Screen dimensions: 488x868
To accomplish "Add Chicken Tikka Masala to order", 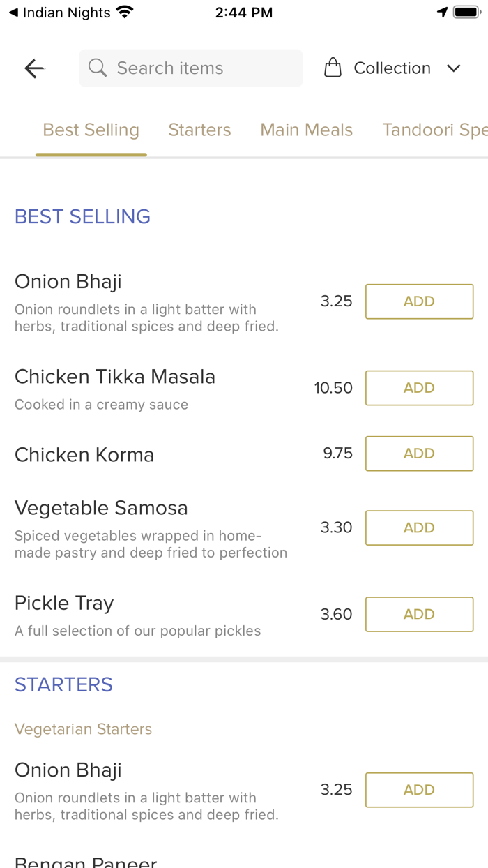I will click(419, 388).
